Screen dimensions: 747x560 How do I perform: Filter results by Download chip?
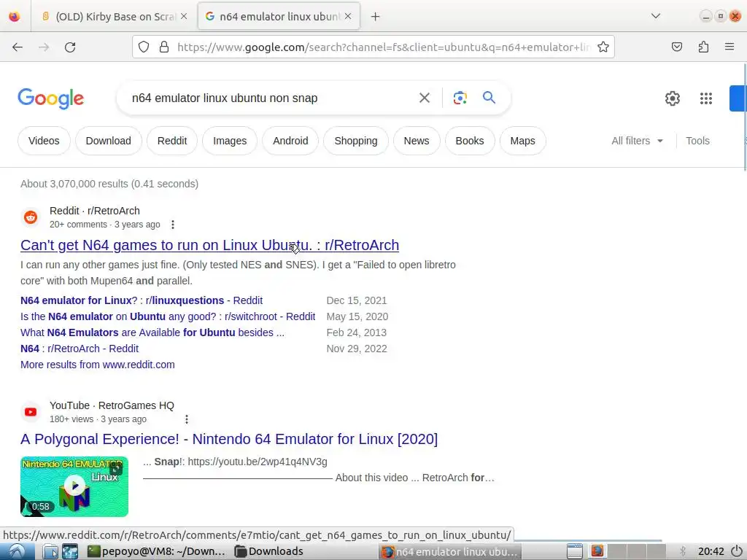(108, 141)
